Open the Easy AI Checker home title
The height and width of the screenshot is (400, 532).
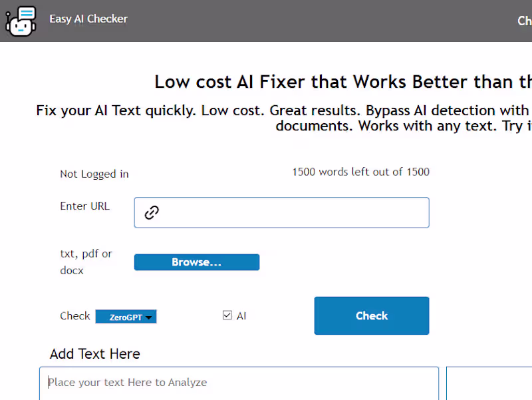88,19
